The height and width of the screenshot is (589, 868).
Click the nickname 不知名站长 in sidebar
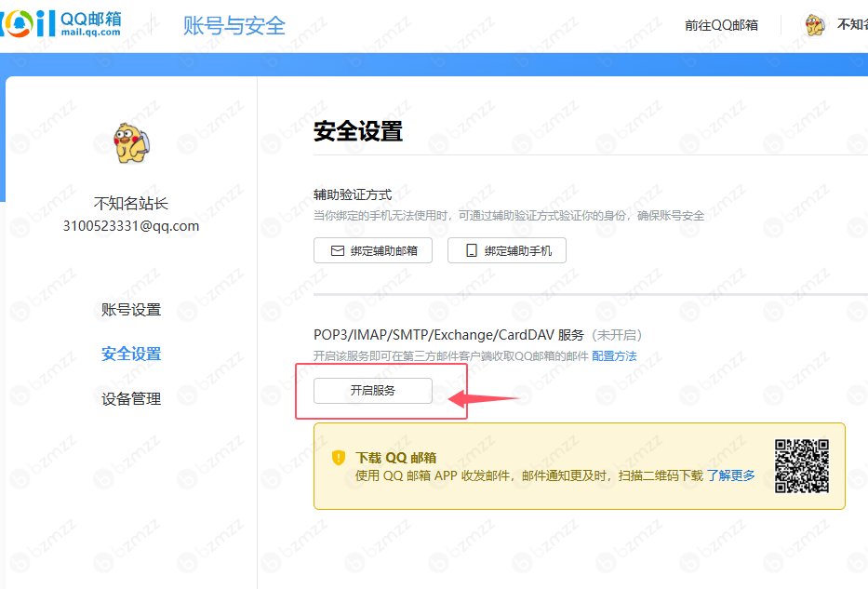point(131,204)
